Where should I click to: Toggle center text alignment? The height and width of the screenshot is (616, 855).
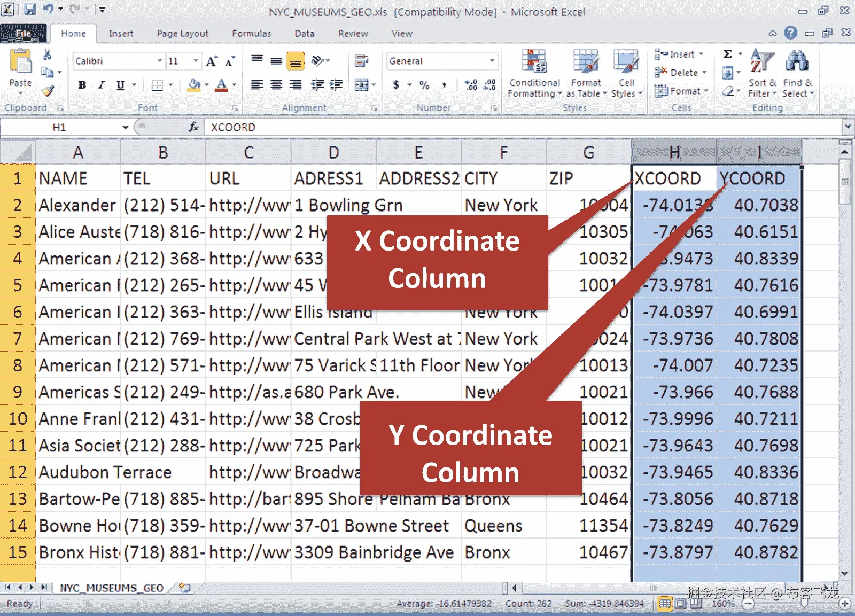(x=276, y=85)
